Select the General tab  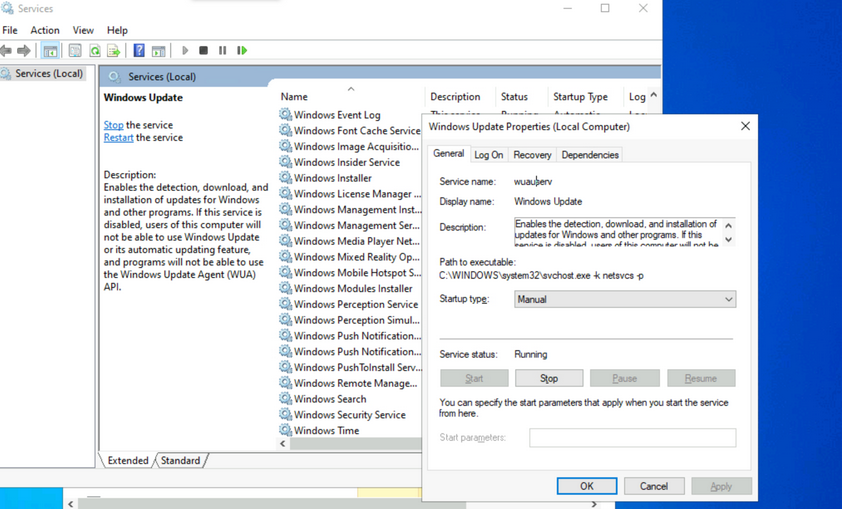[448, 154]
